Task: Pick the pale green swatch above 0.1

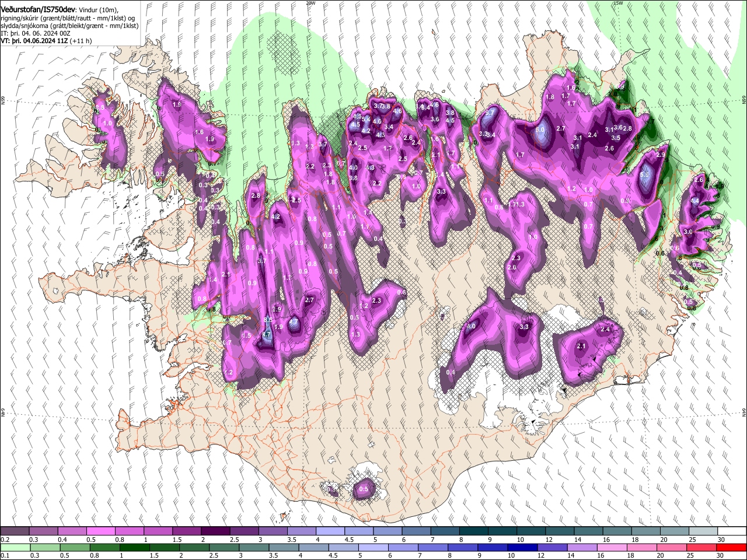Action: point(15,547)
